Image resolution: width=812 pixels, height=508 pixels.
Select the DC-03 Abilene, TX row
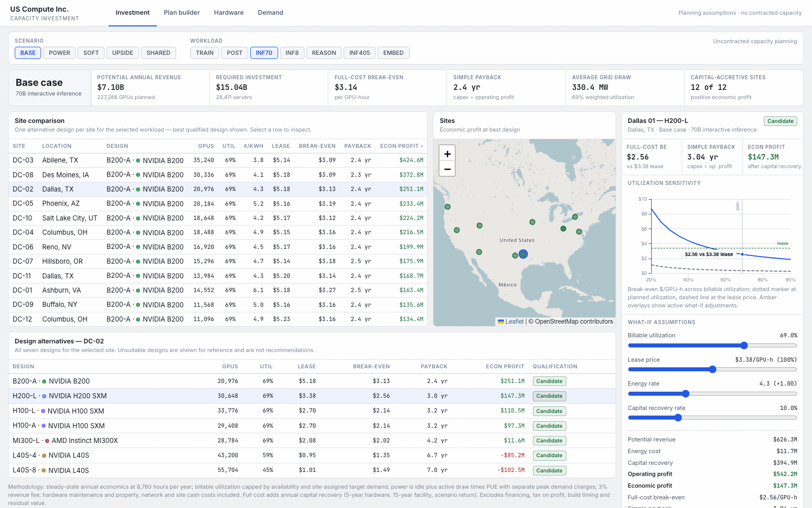218,160
